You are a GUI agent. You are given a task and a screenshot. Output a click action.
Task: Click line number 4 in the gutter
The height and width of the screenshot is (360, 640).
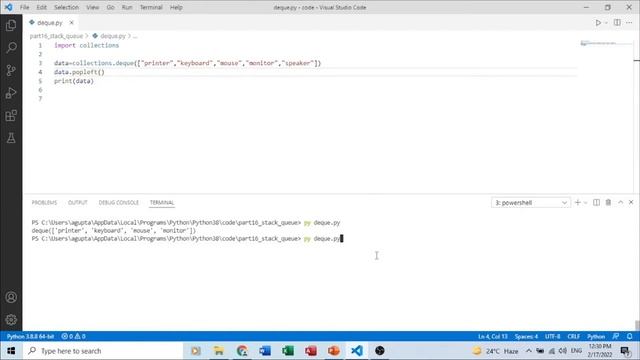point(40,72)
